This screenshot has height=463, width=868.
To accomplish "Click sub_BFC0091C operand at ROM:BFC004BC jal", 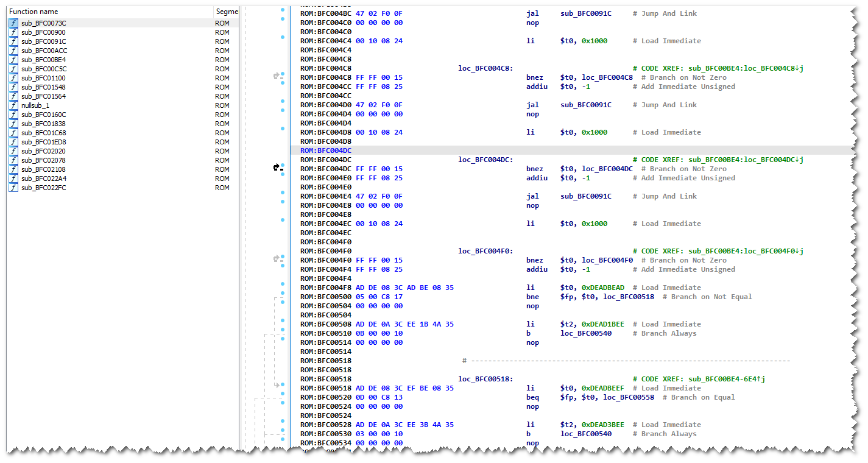I will [x=586, y=13].
